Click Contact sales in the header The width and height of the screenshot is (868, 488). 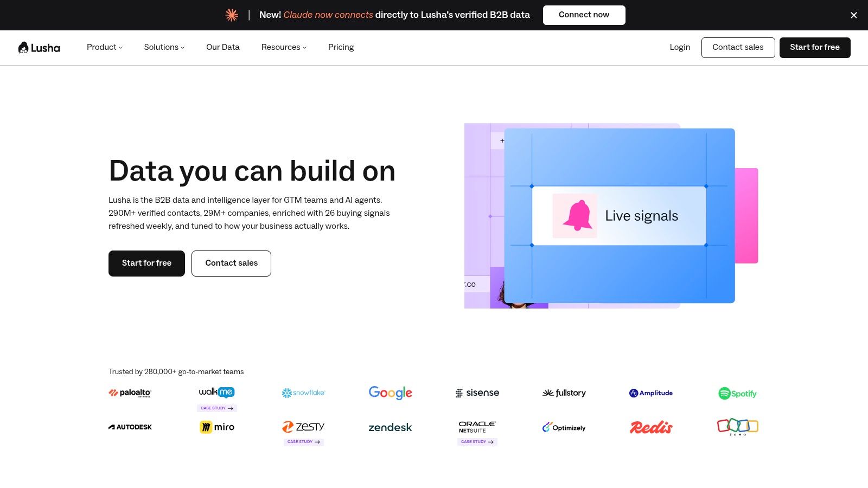tap(738, 48)
